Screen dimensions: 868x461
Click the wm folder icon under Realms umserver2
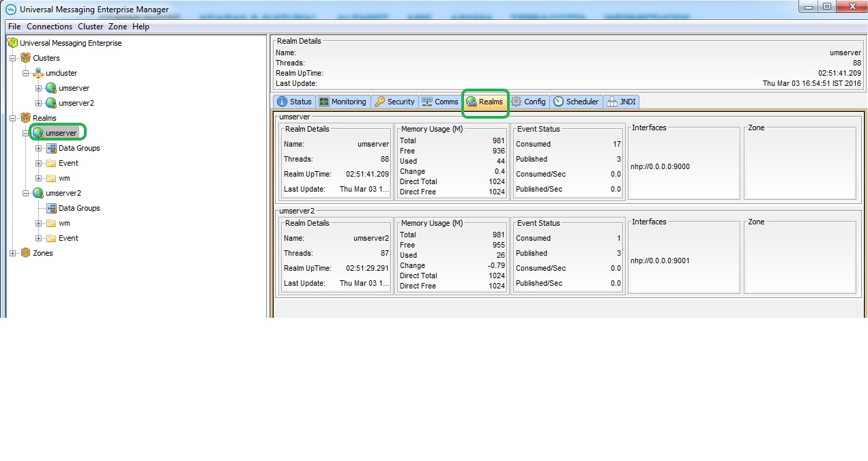[x=51, y=223]
